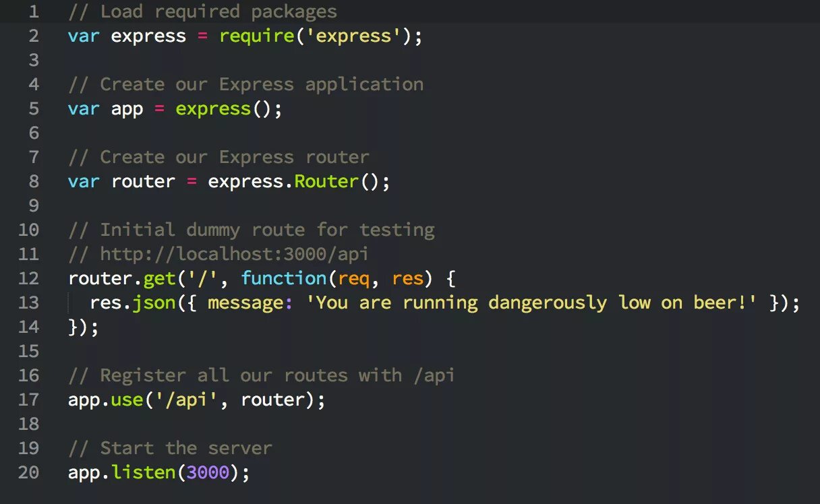Screen dimensions: 820x504
Task: Click 'get' in router.get on line 12
Action: [x=159, y=279]
